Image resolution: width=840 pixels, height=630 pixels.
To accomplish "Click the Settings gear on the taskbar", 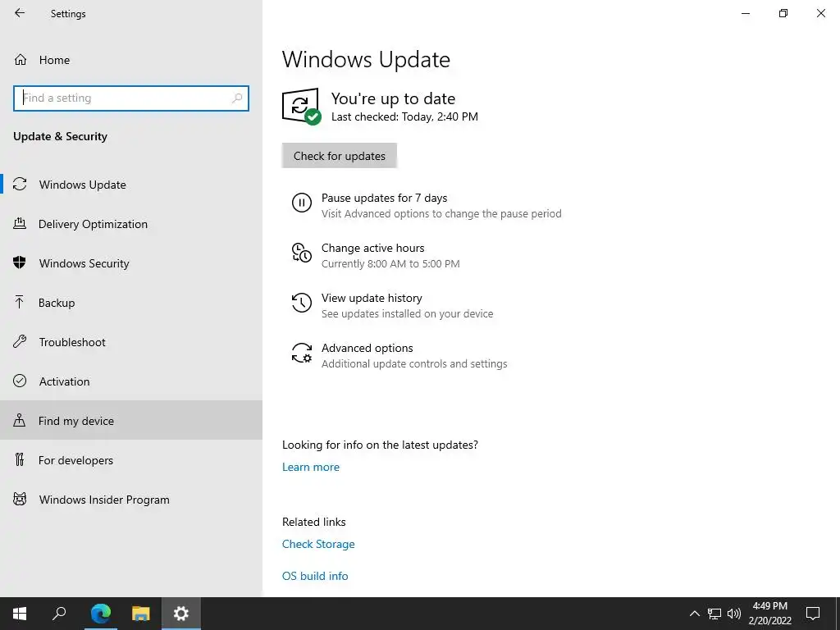I will (x=181, y=614).
